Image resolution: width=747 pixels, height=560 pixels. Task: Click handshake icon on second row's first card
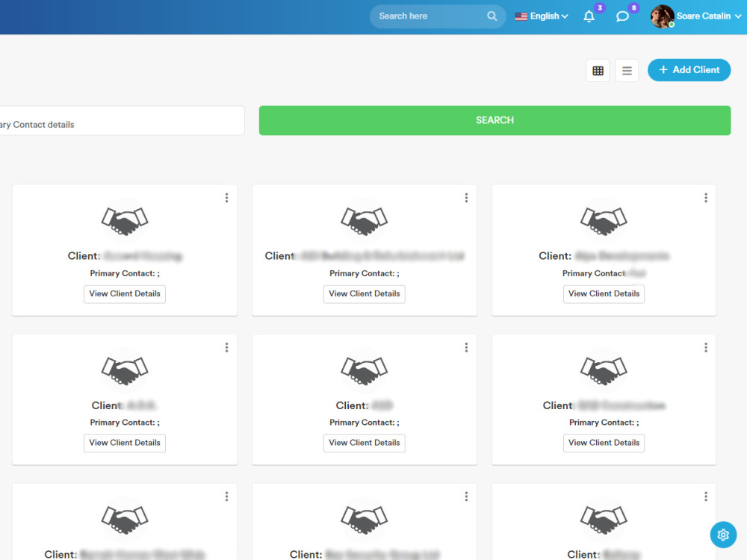click(125, 370)
